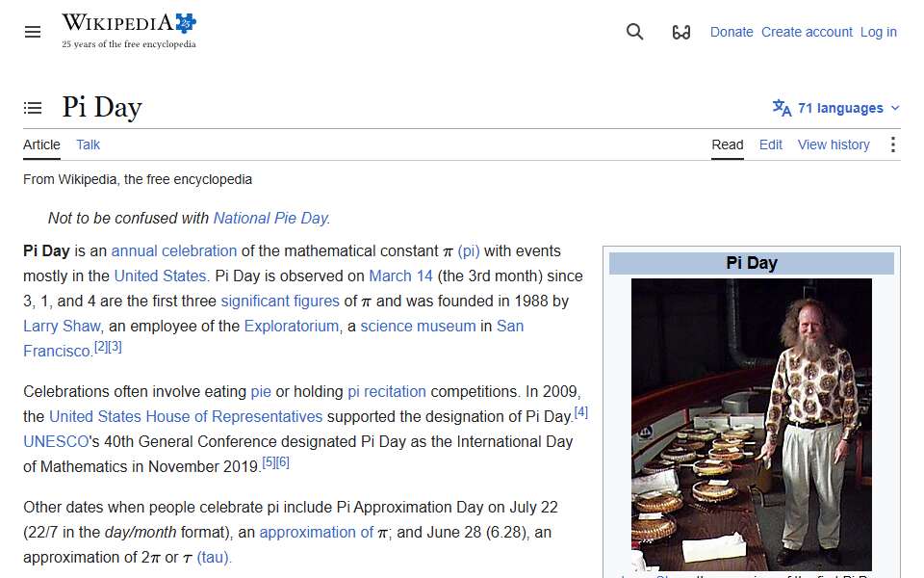This screenshot has height=578, width=924.
Task: Expand the 71 languages dropdown
Action: pyautogui.click(x=836, y=108)
